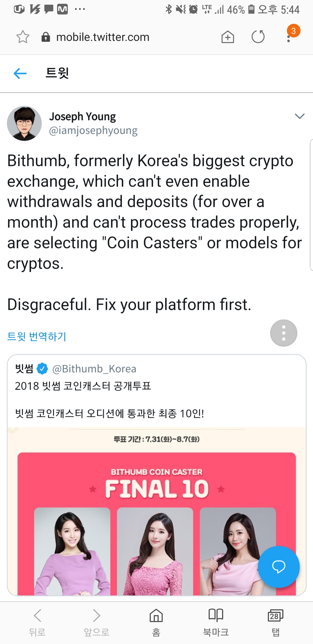This screenshot has height=644, width=313.
Task: Reload the page with refresh icon
Action: click(x=258, y=37)
